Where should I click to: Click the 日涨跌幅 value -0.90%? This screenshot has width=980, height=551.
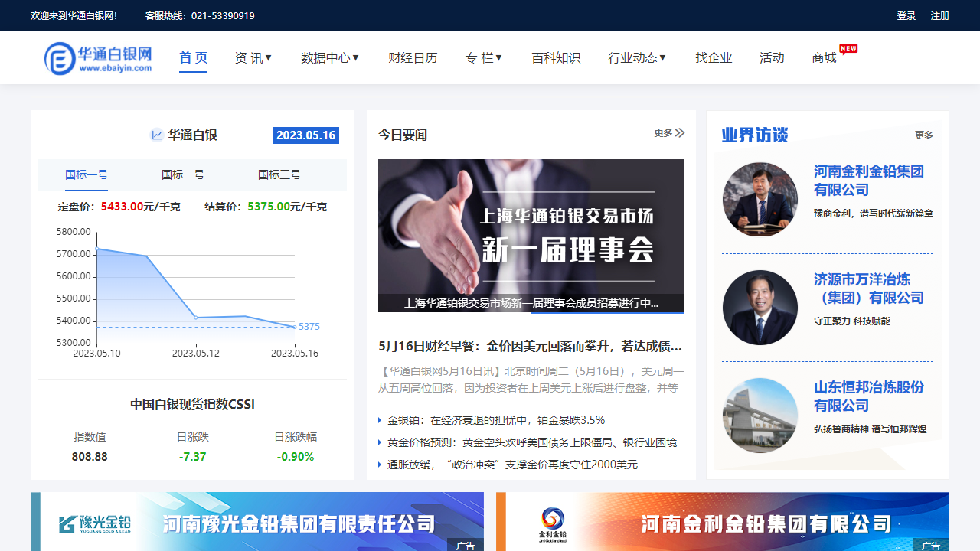[296, 457]
